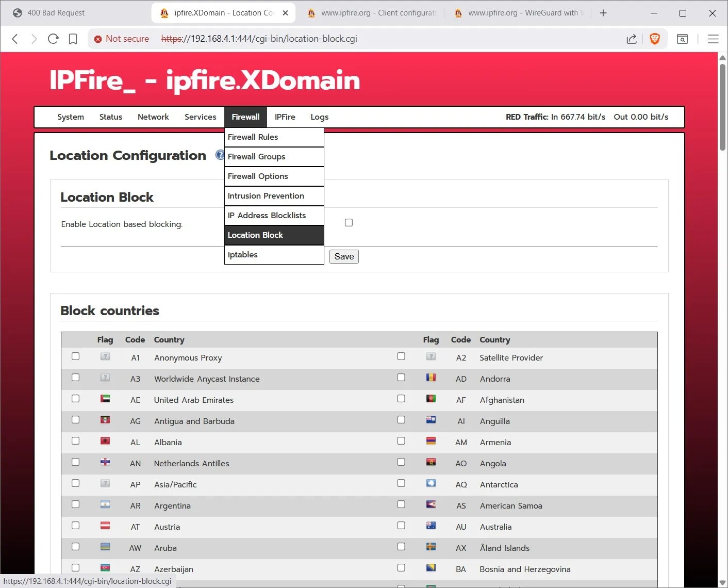728x588 pixels.
Task: Enable Location based blocking checkbox
Action: [349, 223]
